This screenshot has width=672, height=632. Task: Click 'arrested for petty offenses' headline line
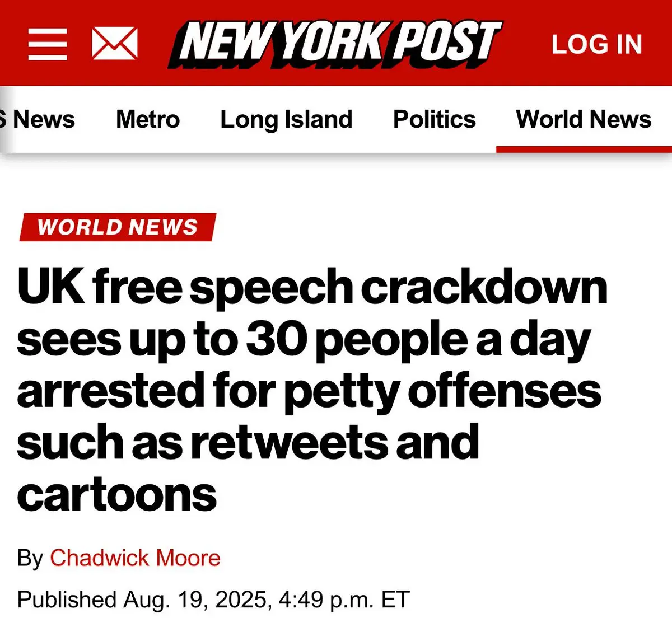pos(309,392)
